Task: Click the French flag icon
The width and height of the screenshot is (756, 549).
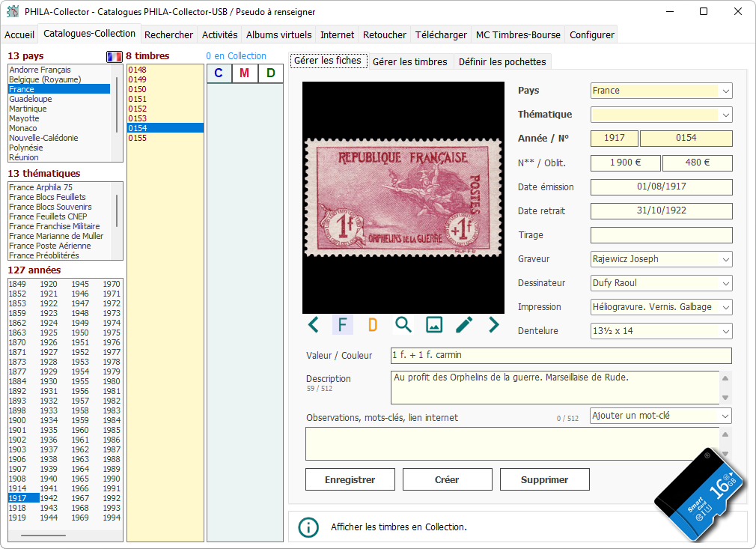Action: click(x=115, y=56)
